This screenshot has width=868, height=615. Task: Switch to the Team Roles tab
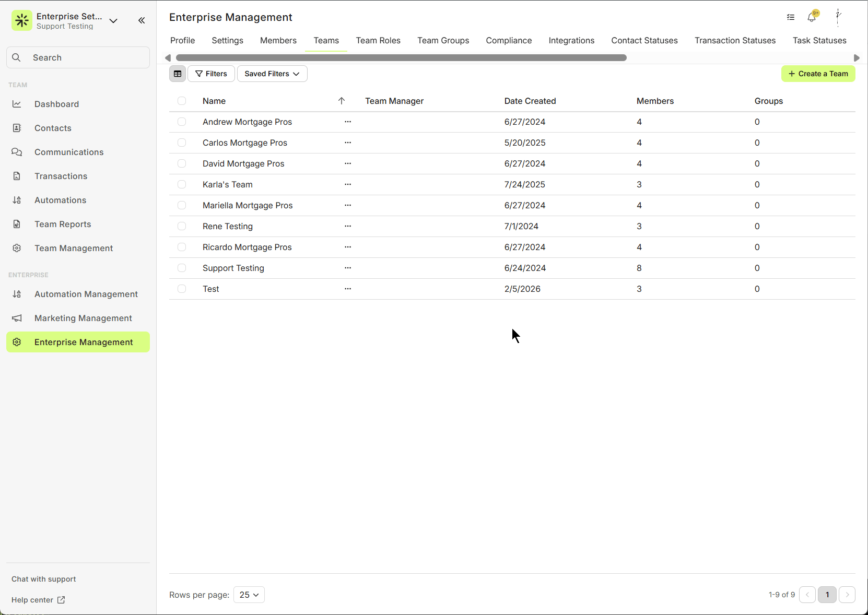pyautogui.click(x=378, y=40)
